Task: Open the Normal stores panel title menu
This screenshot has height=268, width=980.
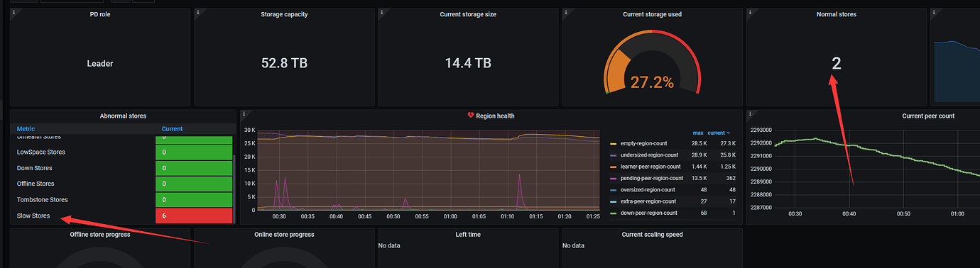Action: [x=836, y=14]
